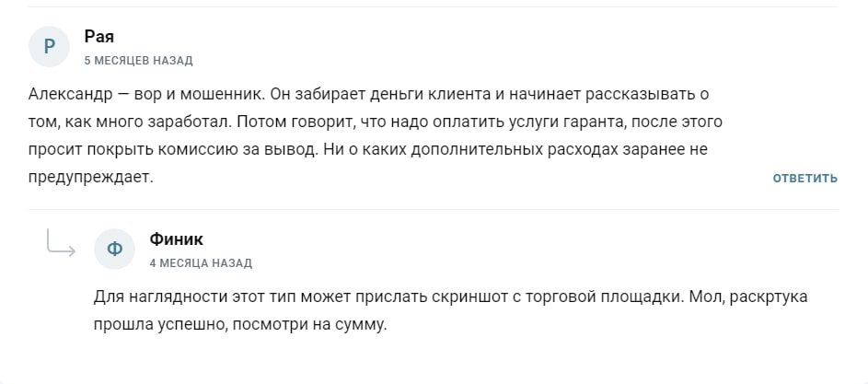The width and height of the screenshot is (868, 384).
Task: Click the "5 месяцев назад" timestamp
Action: (138, 61)
